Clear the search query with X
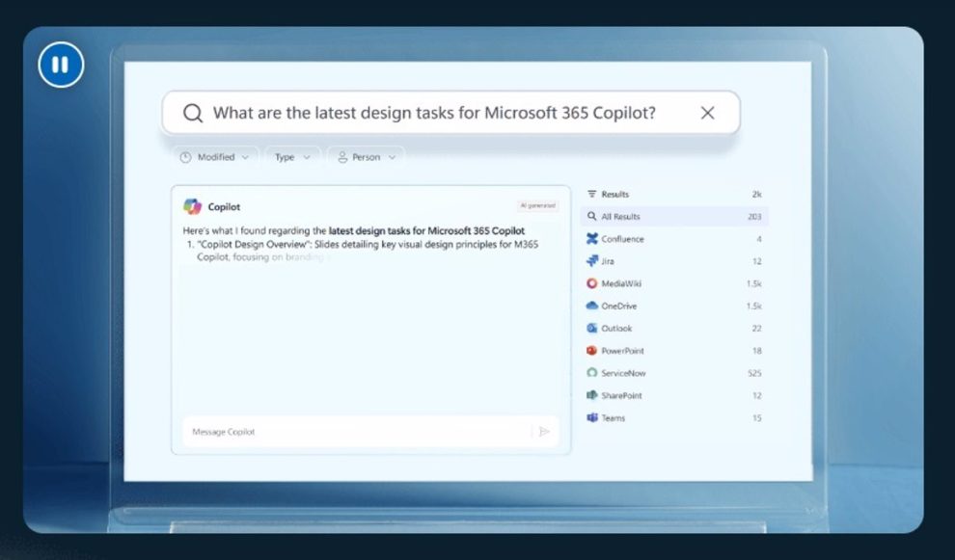 (707, 113)
